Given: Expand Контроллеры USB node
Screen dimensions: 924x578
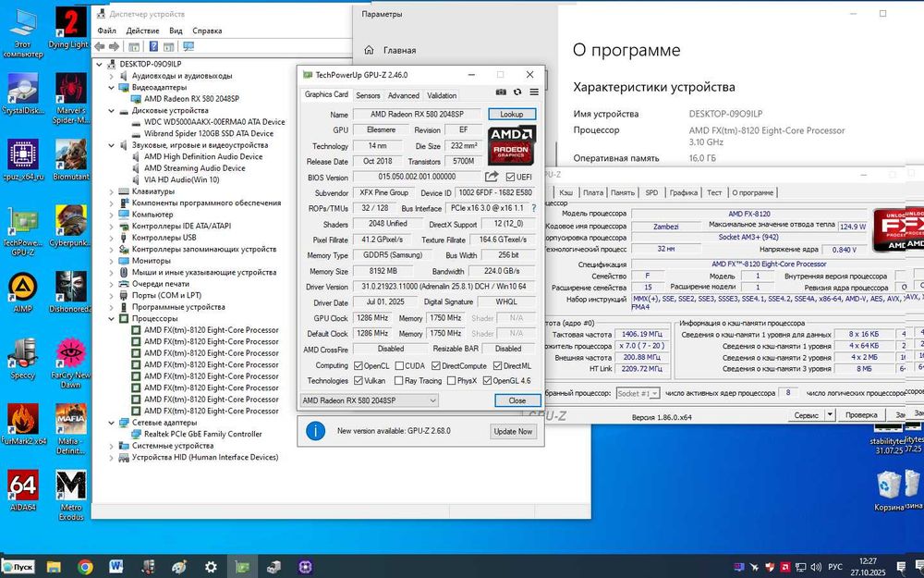Looking at the screenshot, I should pyautogui.click(x=112, y=238).
